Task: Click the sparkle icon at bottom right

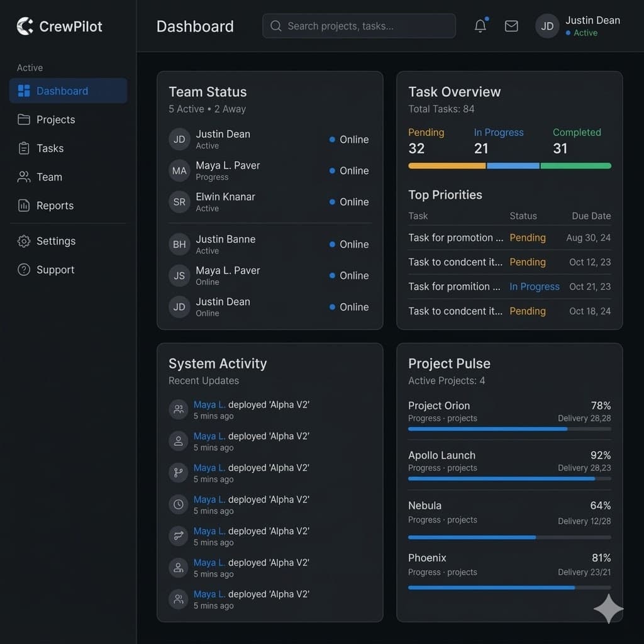Action: click(608, 609)
